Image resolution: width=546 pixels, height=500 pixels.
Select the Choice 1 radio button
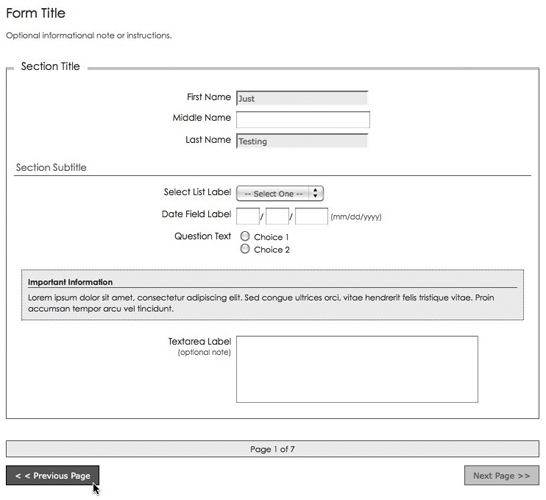(245, 236)
